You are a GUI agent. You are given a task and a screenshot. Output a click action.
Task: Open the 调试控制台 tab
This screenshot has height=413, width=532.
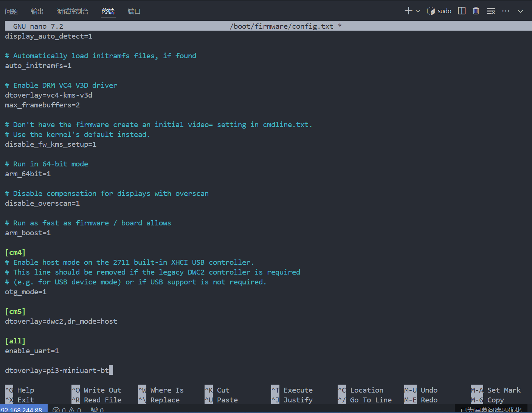(73, 11)
